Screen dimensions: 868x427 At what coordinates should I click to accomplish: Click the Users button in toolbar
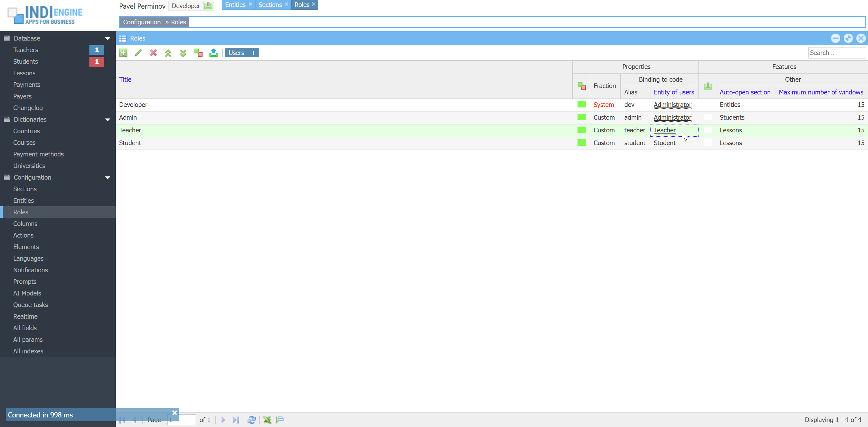[236, 53]
